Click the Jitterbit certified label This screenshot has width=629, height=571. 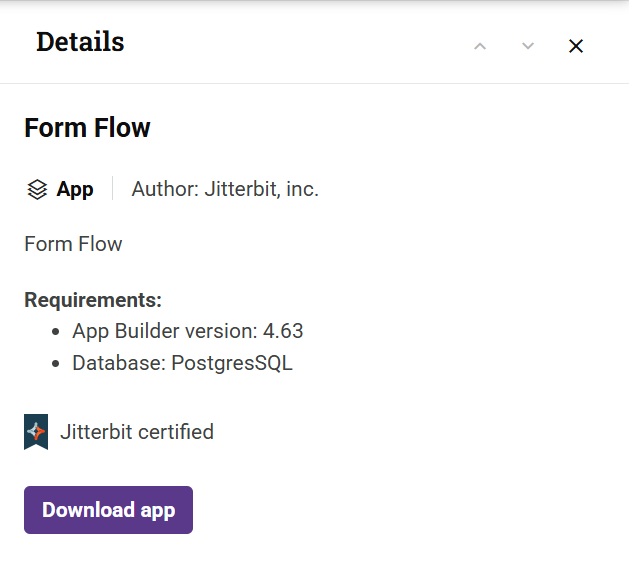tap(137, 432)
